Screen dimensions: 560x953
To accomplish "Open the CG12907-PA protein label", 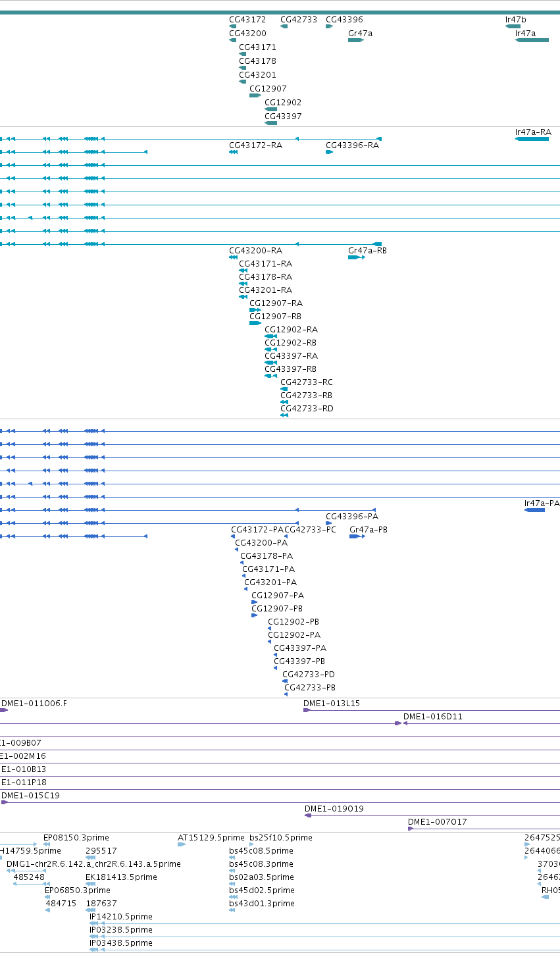I will (278, 596).
